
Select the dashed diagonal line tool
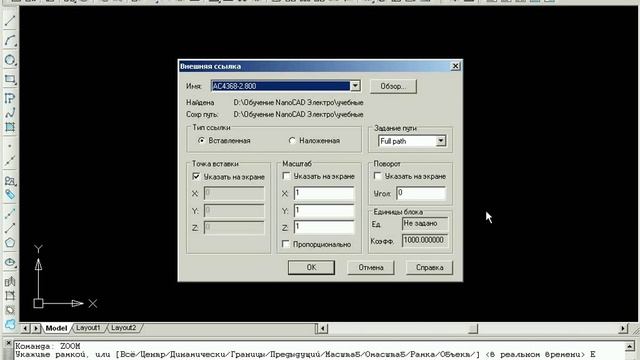(x=10, y=213)
